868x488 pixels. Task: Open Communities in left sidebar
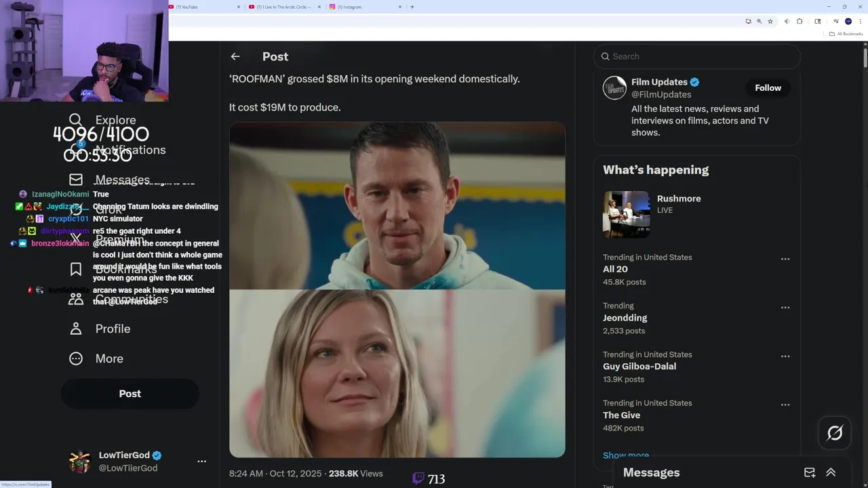click(x=118, y=299)
